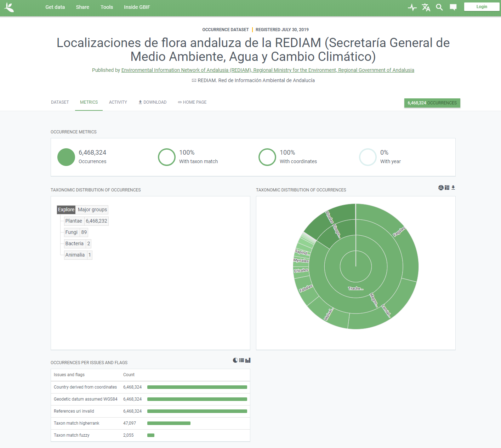
Task: Open the system health pulse icon
Action: pos(412,7)
